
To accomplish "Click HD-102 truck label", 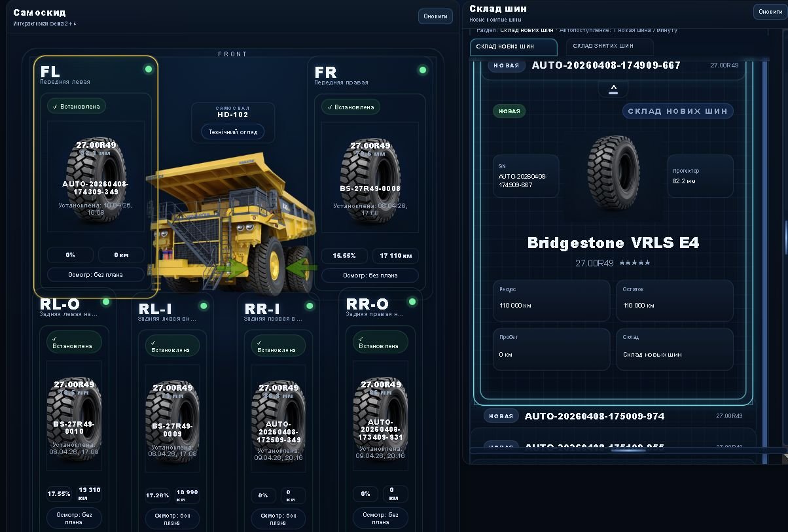I will (232, 115).
